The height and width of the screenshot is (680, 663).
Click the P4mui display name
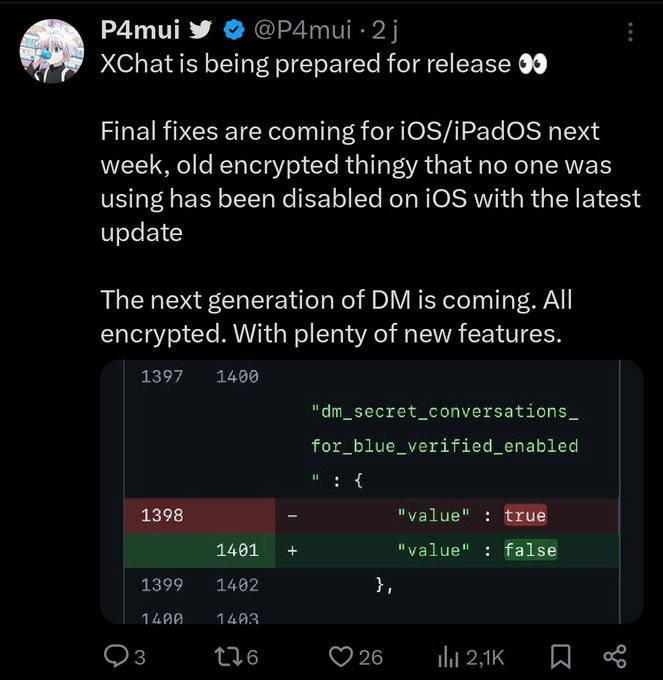point(140,30)
